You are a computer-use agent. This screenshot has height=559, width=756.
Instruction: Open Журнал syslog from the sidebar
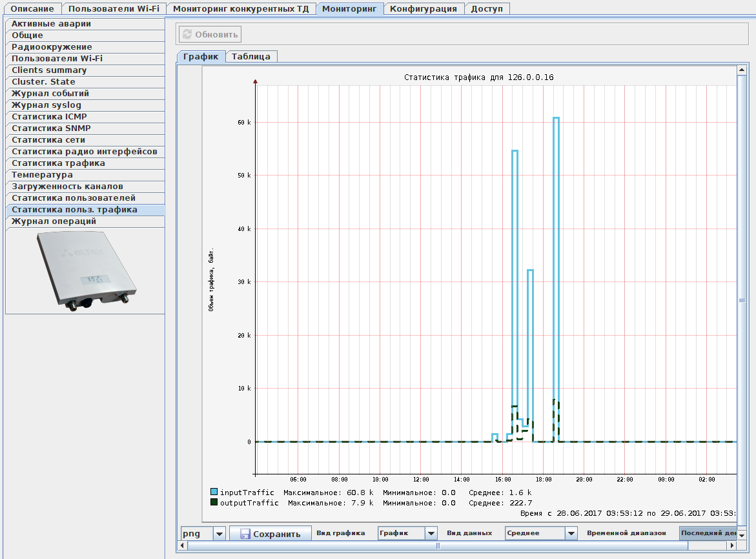(x=46, y=105)
